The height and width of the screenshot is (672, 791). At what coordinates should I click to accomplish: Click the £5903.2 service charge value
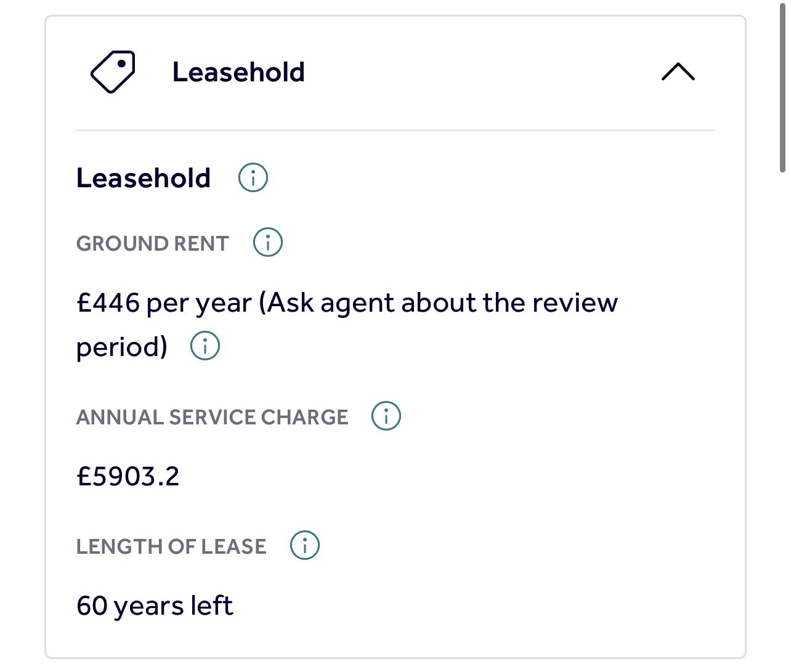(128, 476)
